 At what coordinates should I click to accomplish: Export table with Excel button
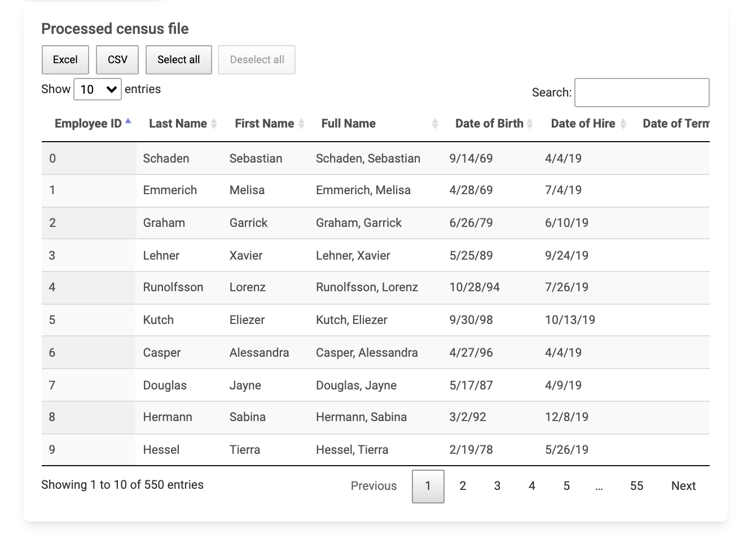click(x=65, y=60)
